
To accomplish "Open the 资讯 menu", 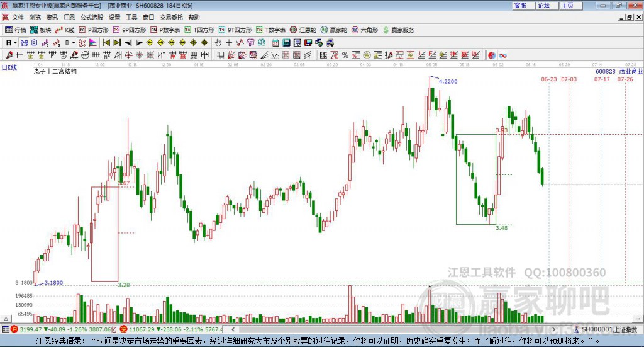I will [x=52, y=17].
